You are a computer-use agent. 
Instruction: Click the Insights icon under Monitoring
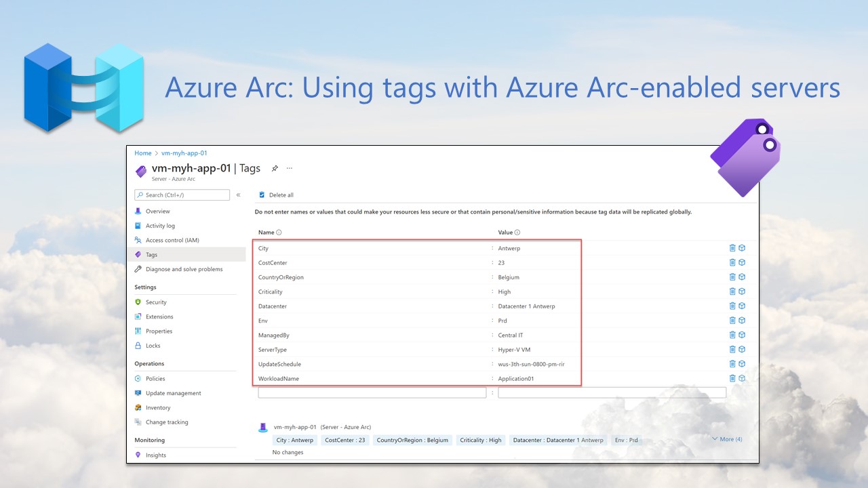[140, 455]
